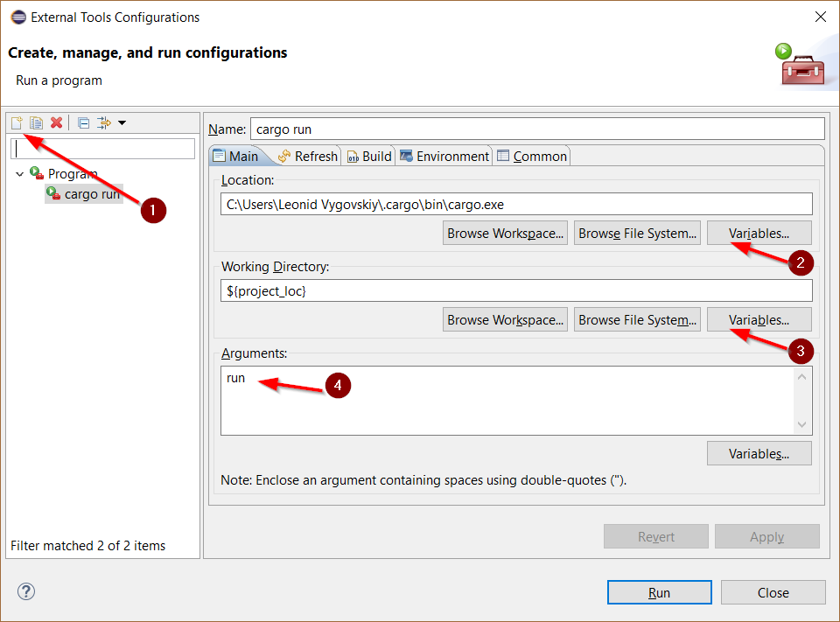Image resolution: width=840 pixels, height=622 pixels.
Task: Click the help question mark icon
Action: 25,591
